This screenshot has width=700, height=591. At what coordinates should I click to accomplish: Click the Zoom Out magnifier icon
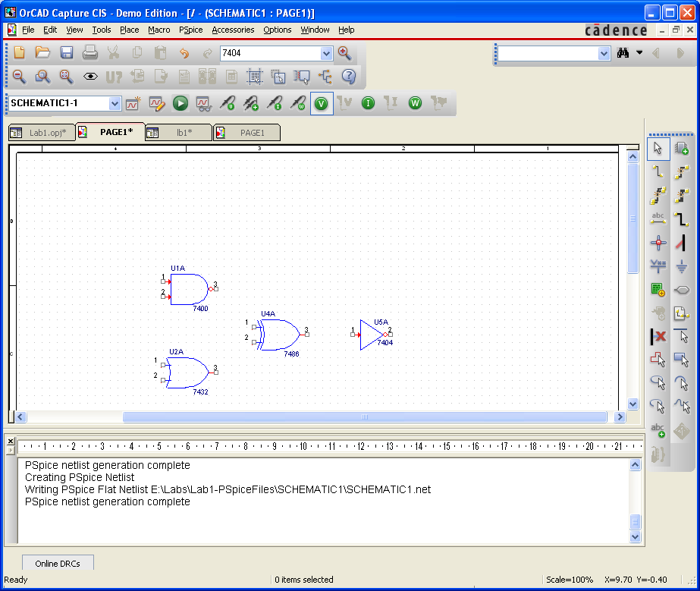tap(19, 77)
